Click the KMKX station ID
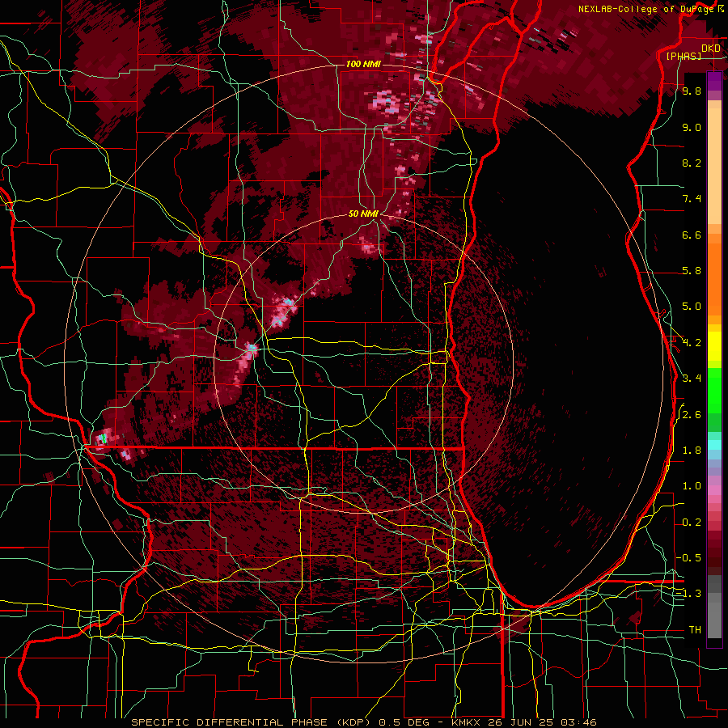The image size is (728, 728). [466, 722]
